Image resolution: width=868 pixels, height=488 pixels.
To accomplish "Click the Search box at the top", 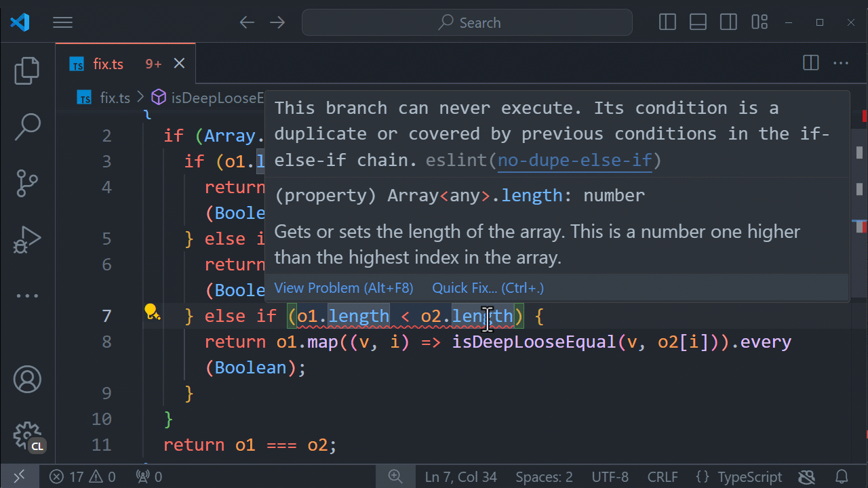I will 467,22.
